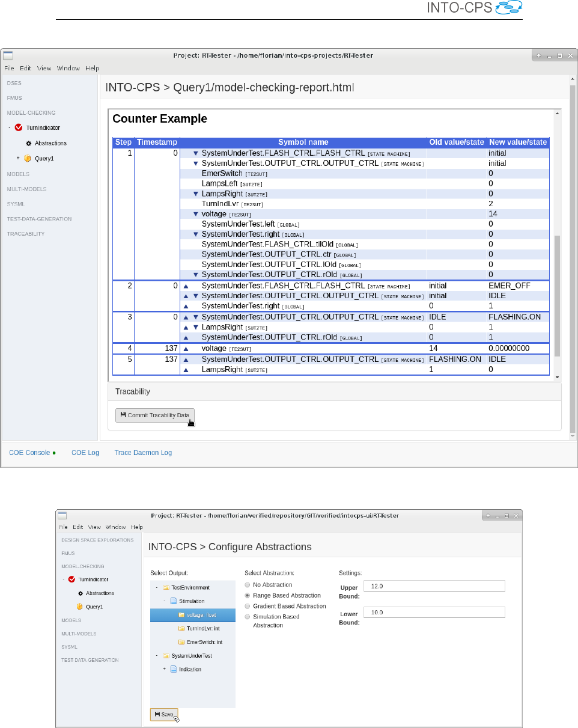Click Abstractions gear icon in report window sidebar
Viewport: 578px width, 728px height.
tap(29, 143)
